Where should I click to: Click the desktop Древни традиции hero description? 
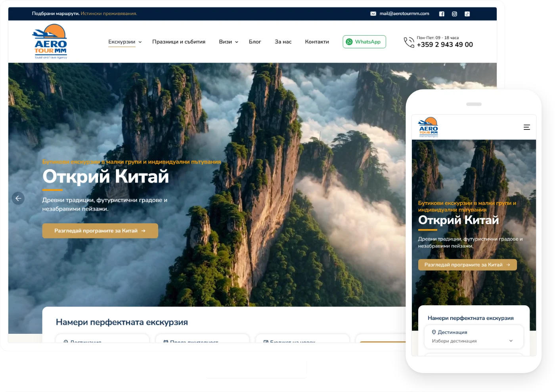pos(105,204)
